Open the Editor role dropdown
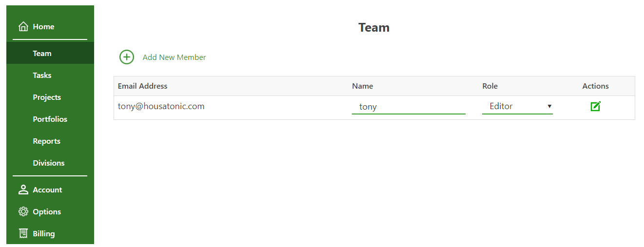This screenshot has height=247, width=644. click(x=517, y=106)
